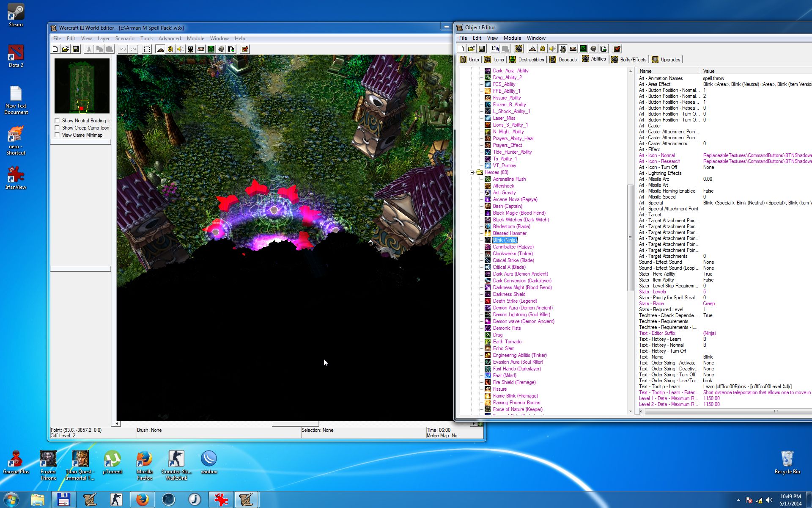Enable Show Neutral Building Icons checkbox
This screenshot has width=812, height=508.
(x=57, y=120)
